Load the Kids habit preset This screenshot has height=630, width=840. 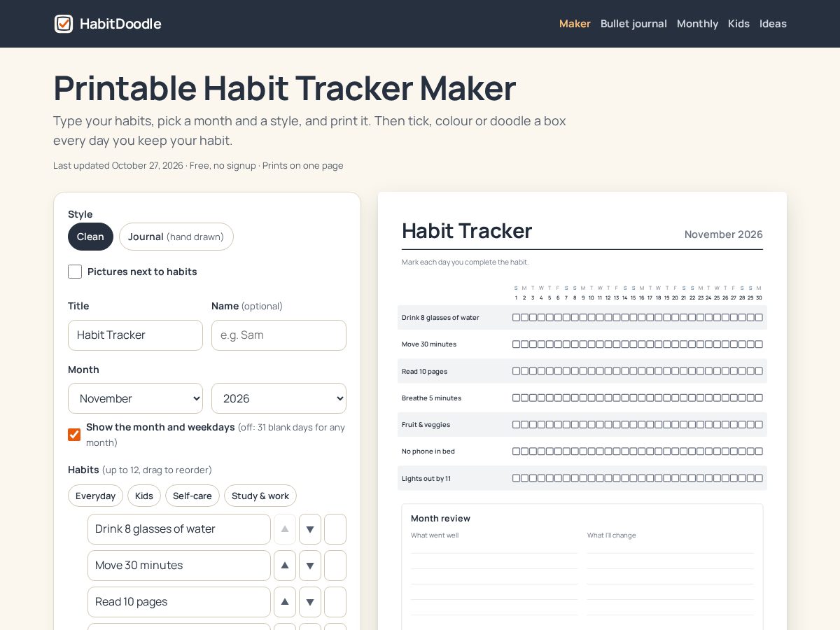tap(144, 496)
